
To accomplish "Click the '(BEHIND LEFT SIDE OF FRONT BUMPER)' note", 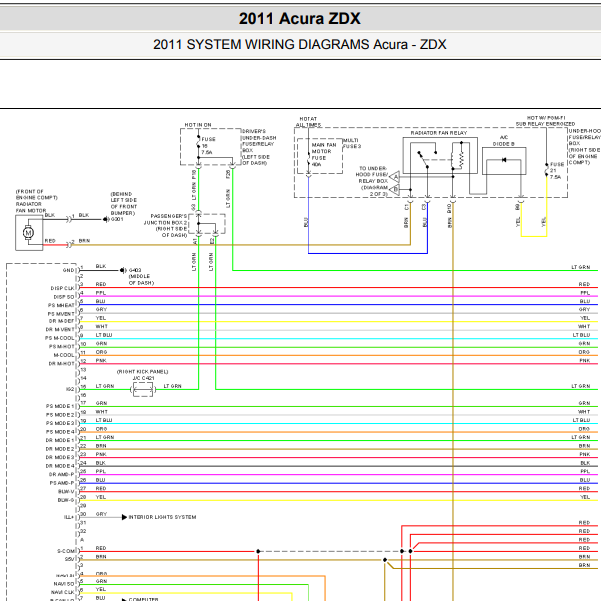I will tap(123, 204).
